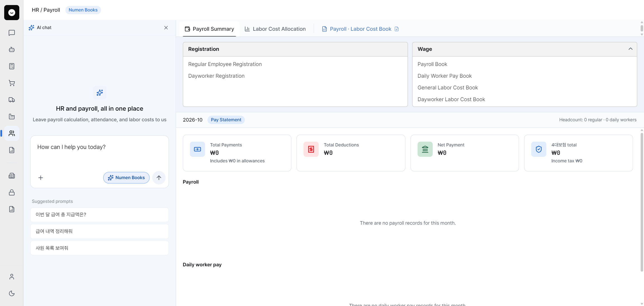644x306 pixels.
Task: Open the bottom file chart sidebar icon
Action: click(x=12, y=209)
